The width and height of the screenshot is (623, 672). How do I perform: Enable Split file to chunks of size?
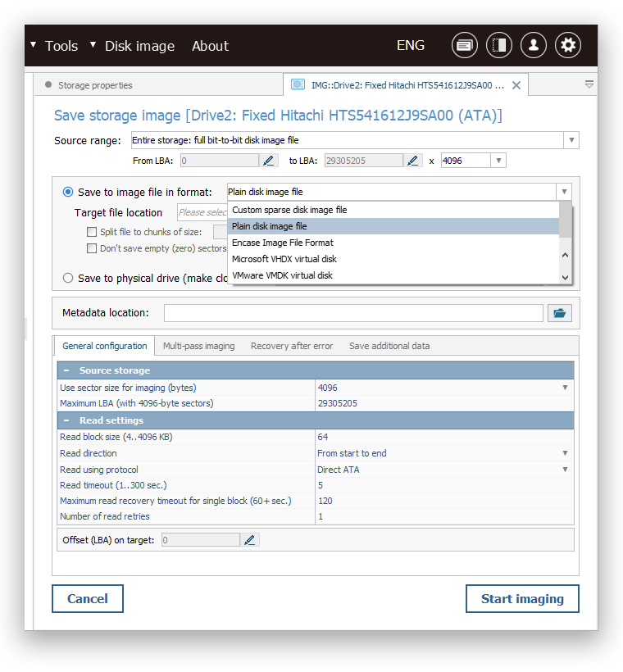pos(91,232)
